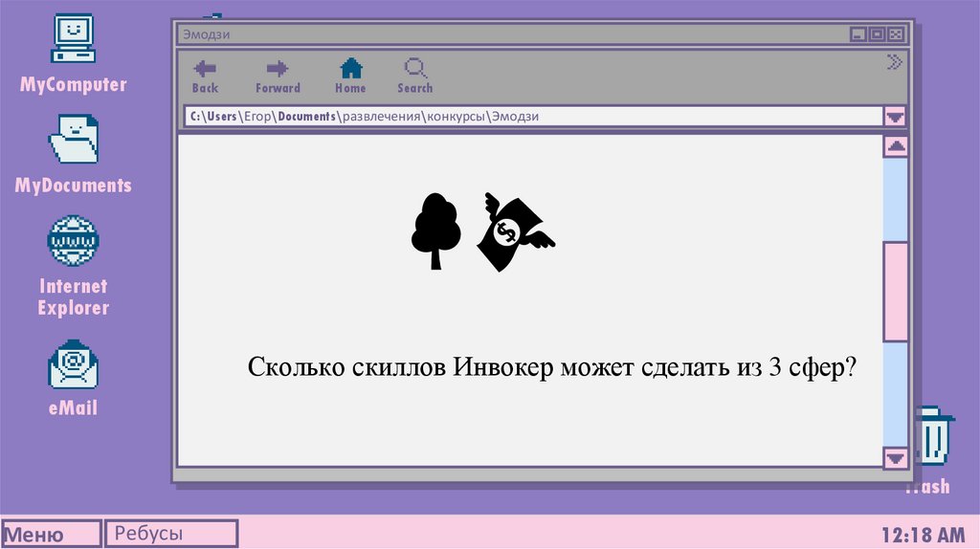
Task: Open the Trash bin icon
Action: 935,435
